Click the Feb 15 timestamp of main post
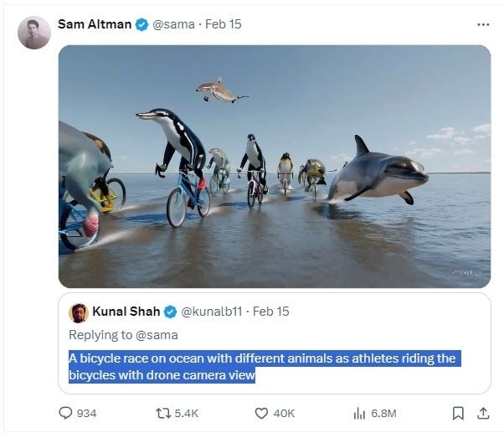The width and height of the screenshot is (504, 433). 223,24
